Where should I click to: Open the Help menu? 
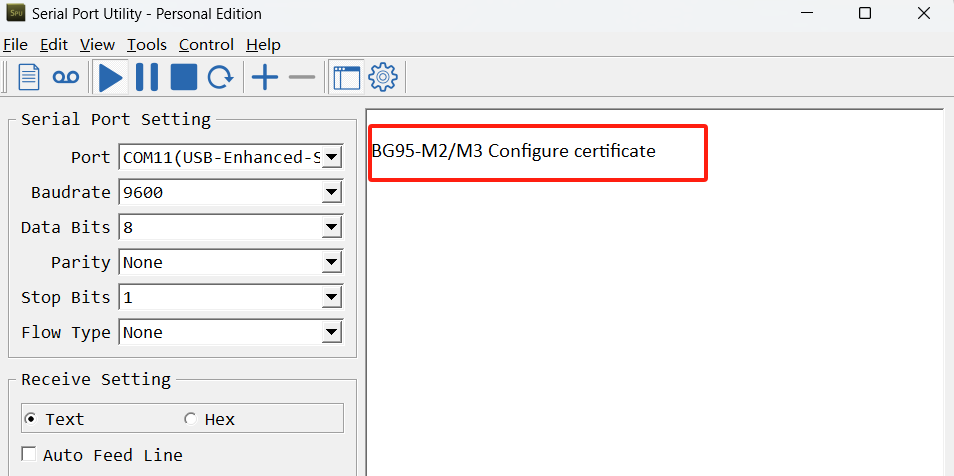263,44
